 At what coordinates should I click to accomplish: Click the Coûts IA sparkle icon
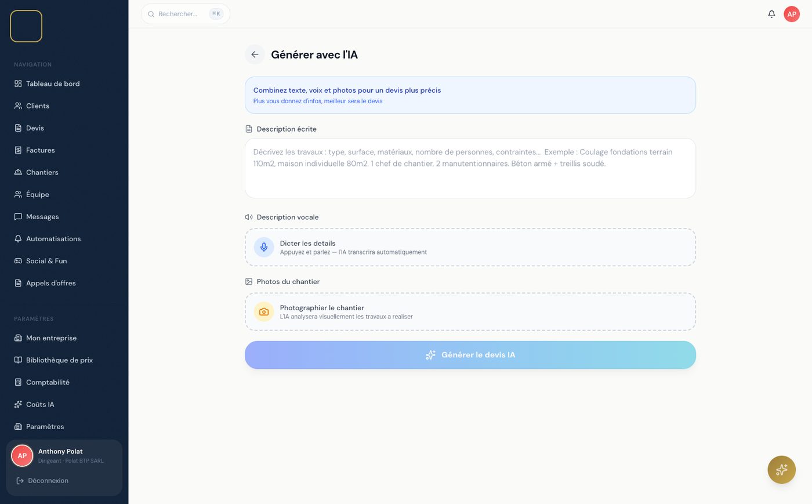18,404
